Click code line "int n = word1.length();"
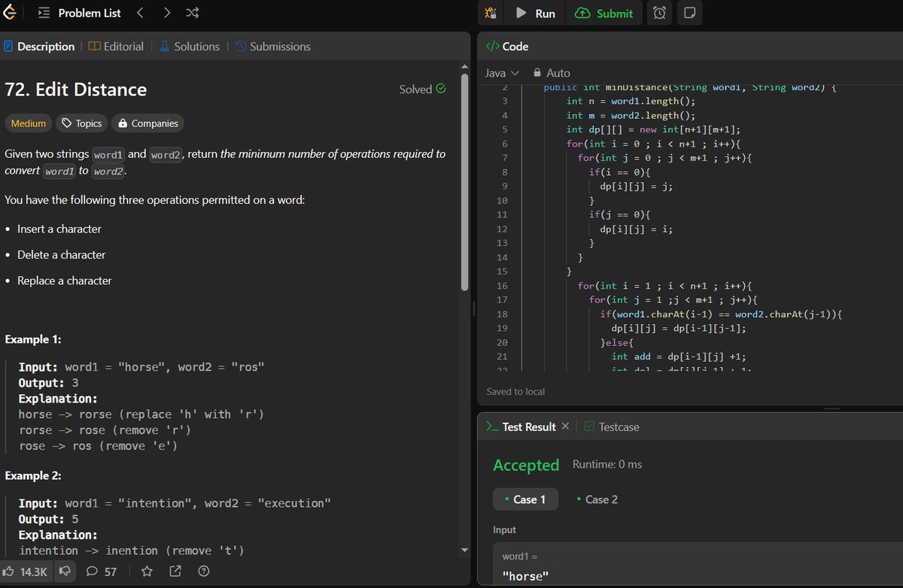 point(631,101)
